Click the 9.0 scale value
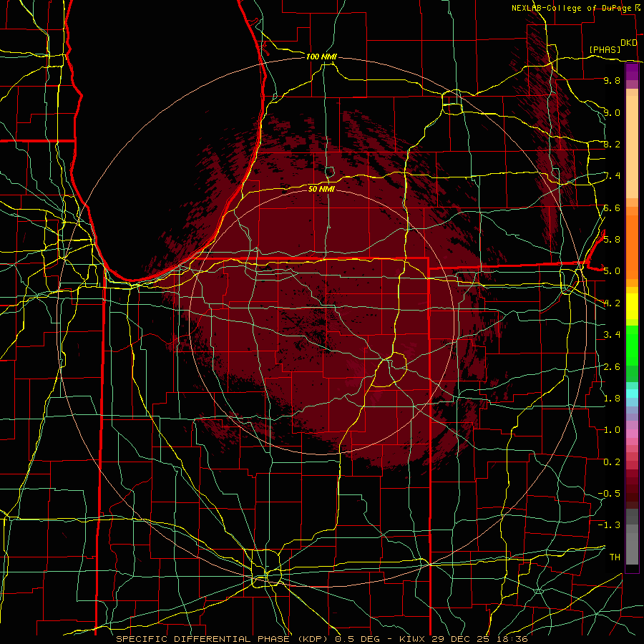This screenshot has height=644, width=644. (612, 112)
